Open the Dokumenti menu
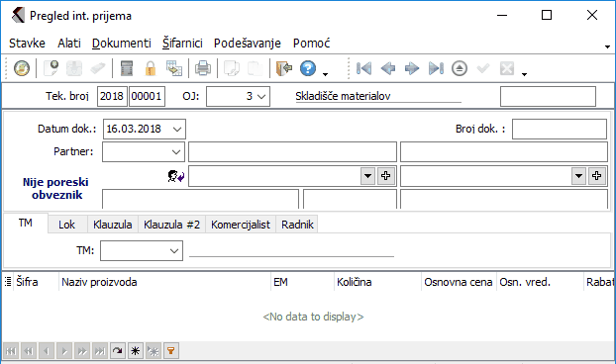This screenshot has width=616, height=364. (122, 43)
